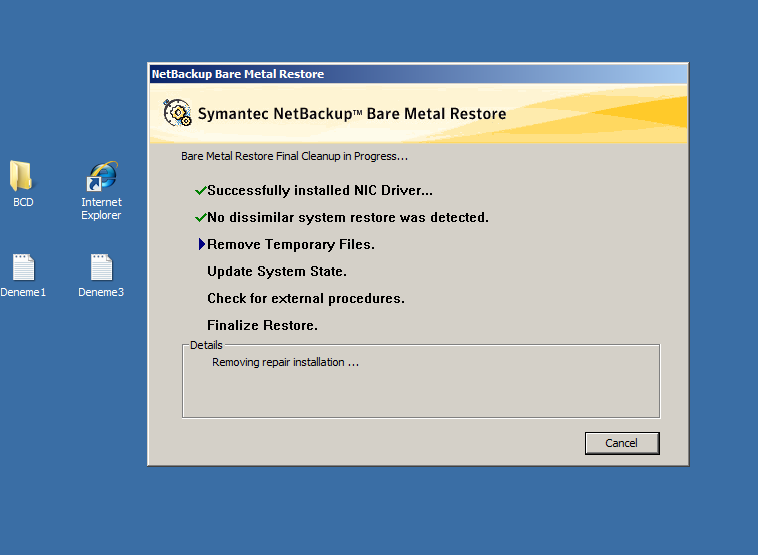Click the Symantec NetBackup Bare Metal Restore heading
Image resolution: width=758 pixels, height=555 pixels.
(352, 114)
